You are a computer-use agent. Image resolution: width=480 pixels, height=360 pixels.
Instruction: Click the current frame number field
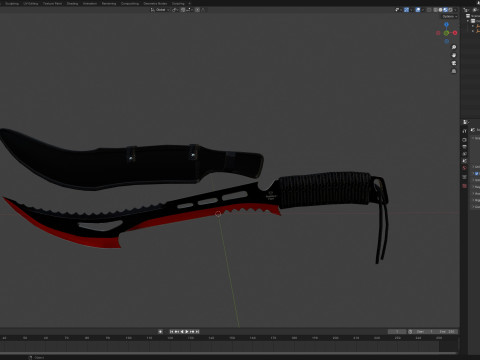pos(397,332)
